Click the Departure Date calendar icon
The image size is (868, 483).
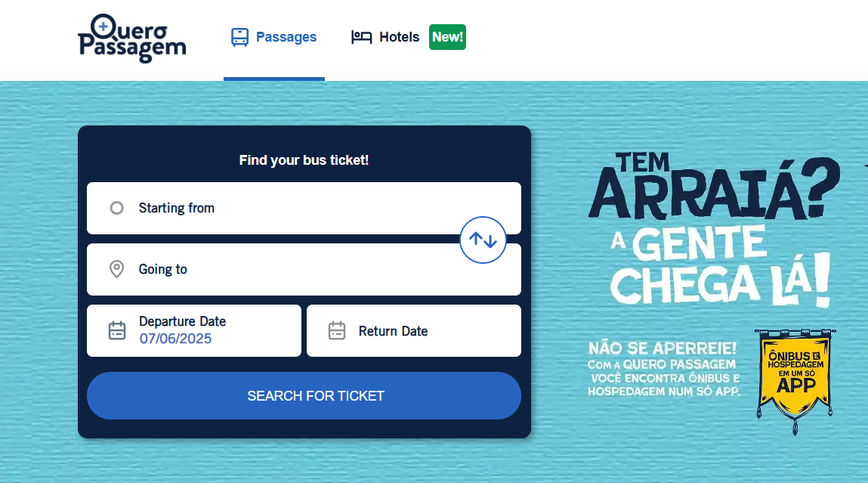117,330
